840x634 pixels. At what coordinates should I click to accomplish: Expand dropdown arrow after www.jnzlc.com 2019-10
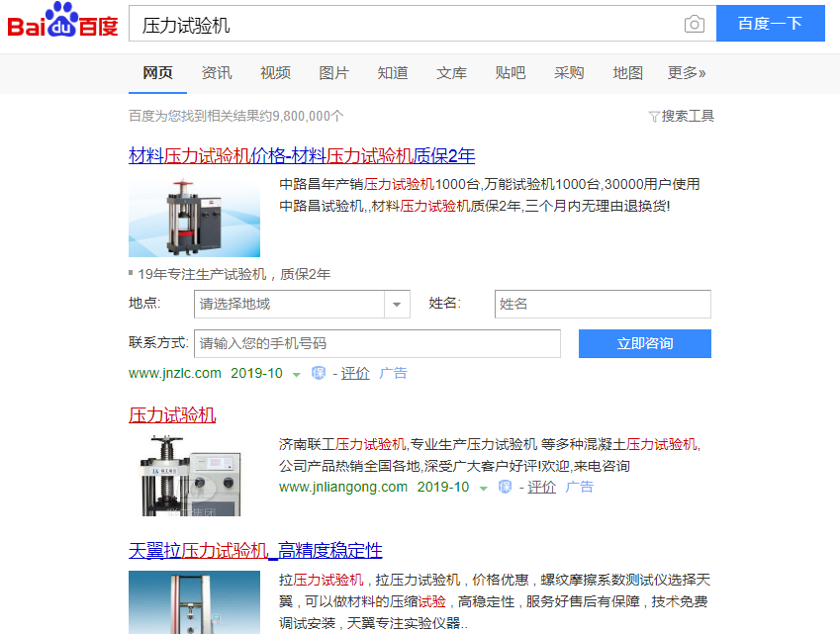click(296, 375)
